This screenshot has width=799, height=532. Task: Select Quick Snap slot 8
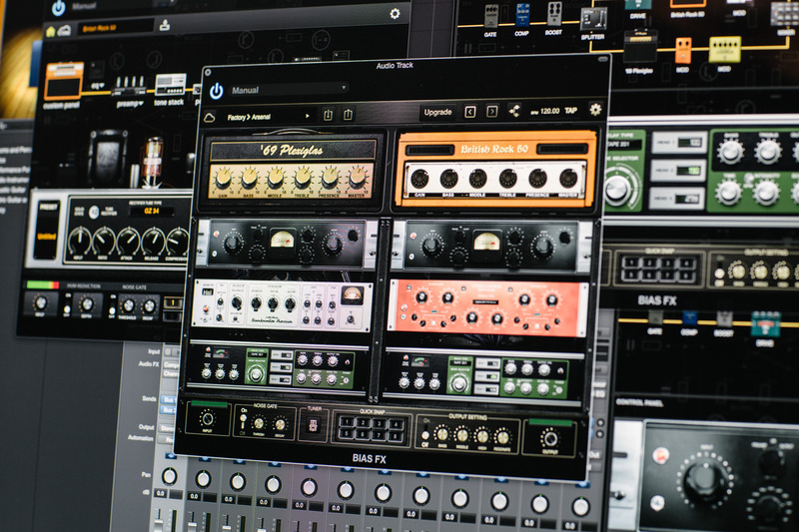[395, 437]
